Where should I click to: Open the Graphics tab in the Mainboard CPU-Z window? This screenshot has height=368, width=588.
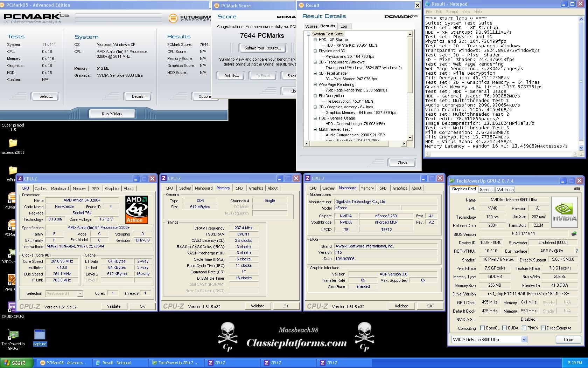click(400, 188)
